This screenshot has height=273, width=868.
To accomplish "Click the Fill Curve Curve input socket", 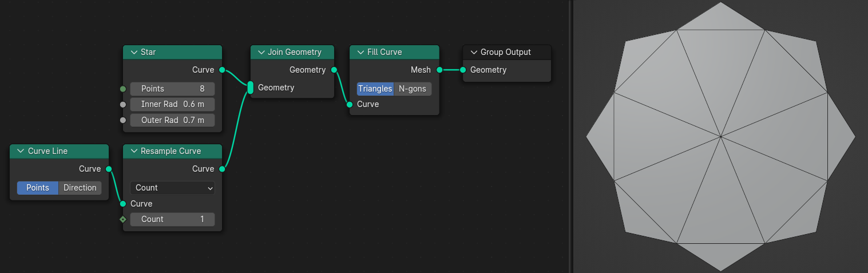I will click(350, 104).
